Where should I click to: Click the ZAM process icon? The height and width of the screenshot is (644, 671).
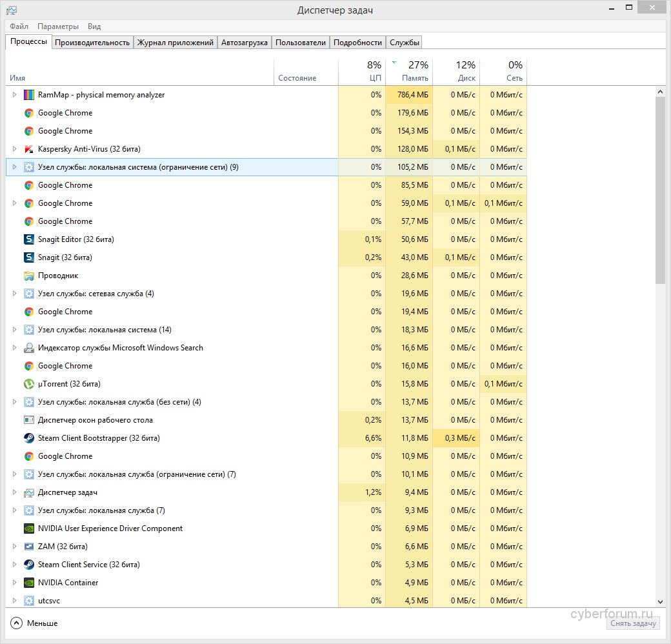pos(29,547)
